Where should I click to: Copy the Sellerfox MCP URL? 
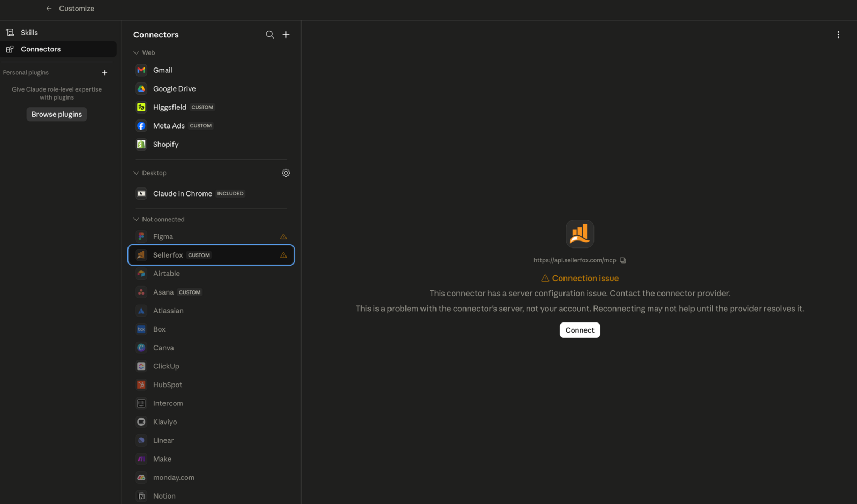[623, 260]
